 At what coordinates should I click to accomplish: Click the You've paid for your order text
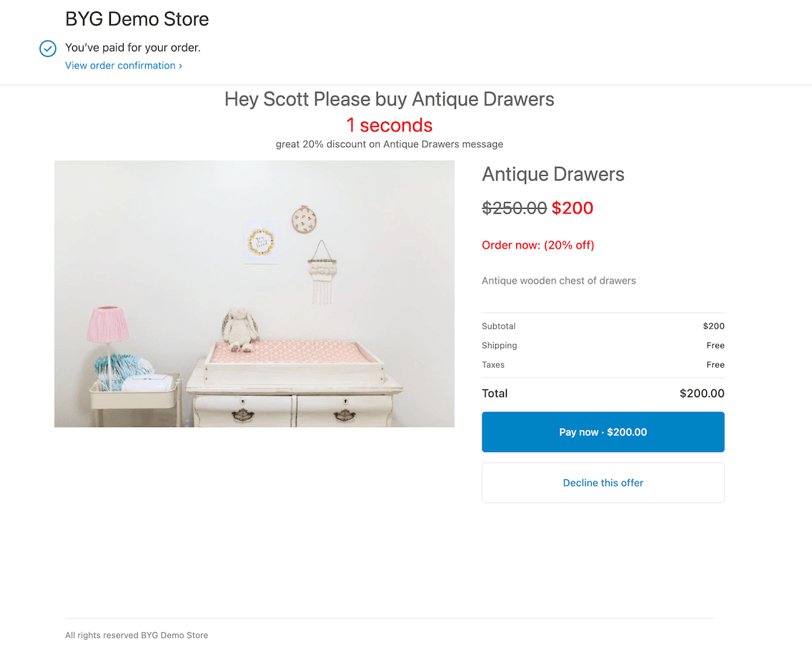pyautogui.click(x=133, y=48)
